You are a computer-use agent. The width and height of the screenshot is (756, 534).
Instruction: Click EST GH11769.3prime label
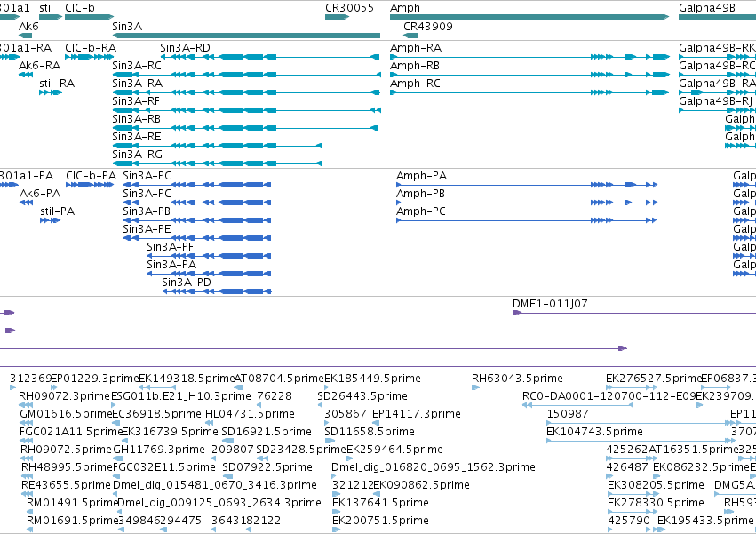[x=159, y=450]
